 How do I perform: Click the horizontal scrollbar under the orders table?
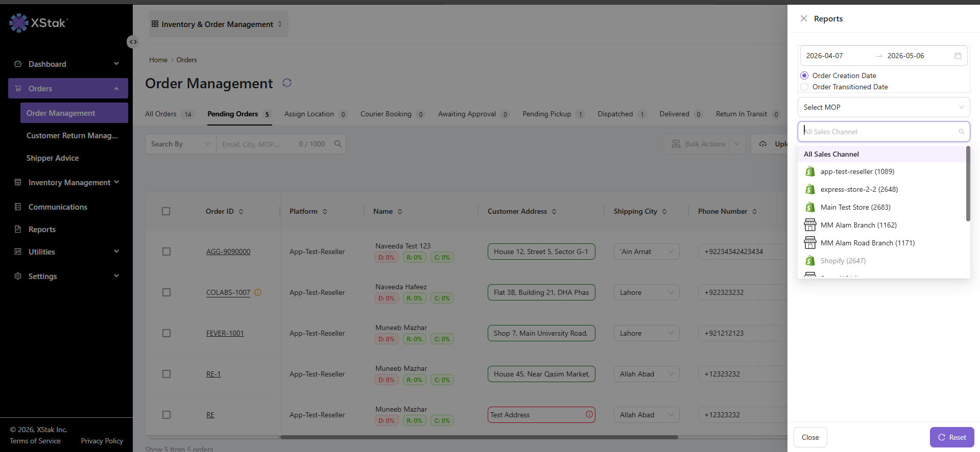click(x=479, y=437)
